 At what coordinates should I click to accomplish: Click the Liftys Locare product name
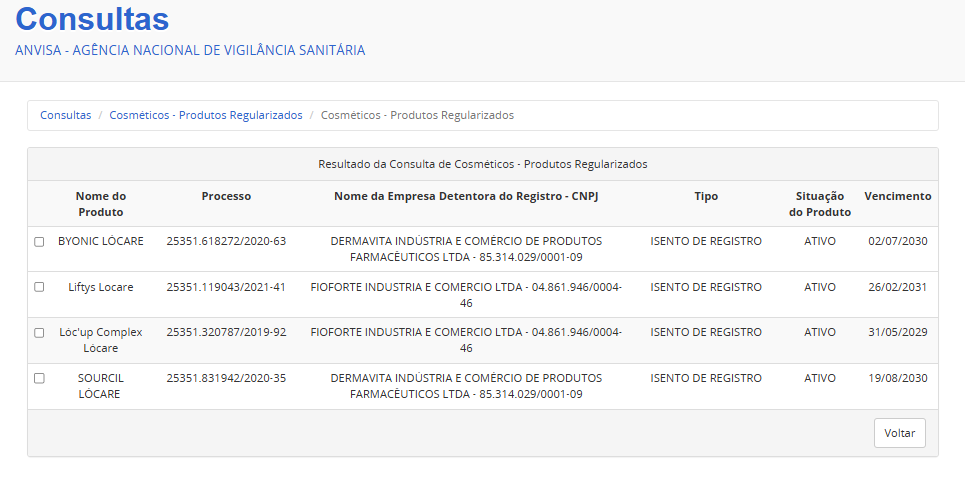100,287
